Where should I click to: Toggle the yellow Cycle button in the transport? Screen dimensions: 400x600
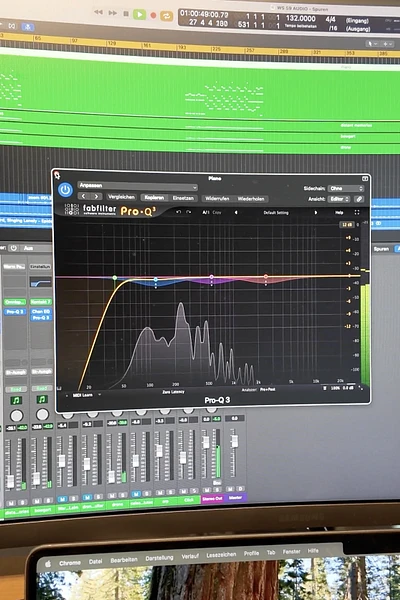[167, 16]
